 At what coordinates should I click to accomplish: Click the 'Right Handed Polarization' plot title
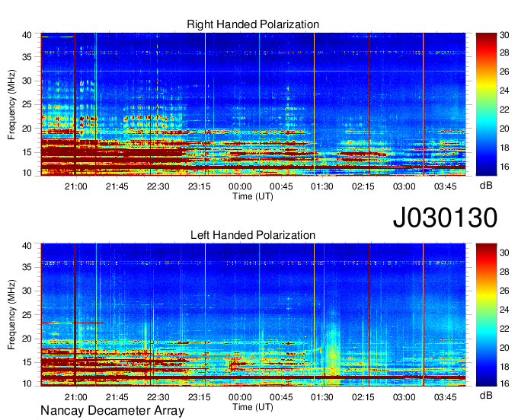pyautogui.click(x=253, y=24)
